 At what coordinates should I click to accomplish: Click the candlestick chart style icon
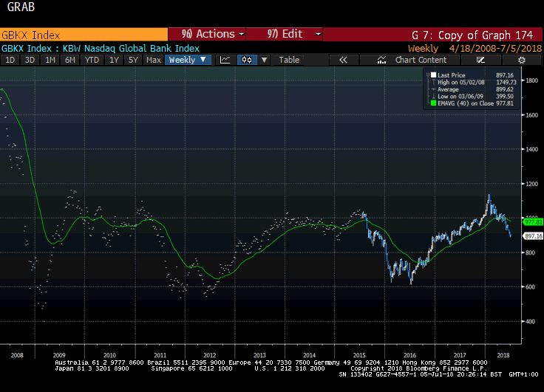point(247,60)
